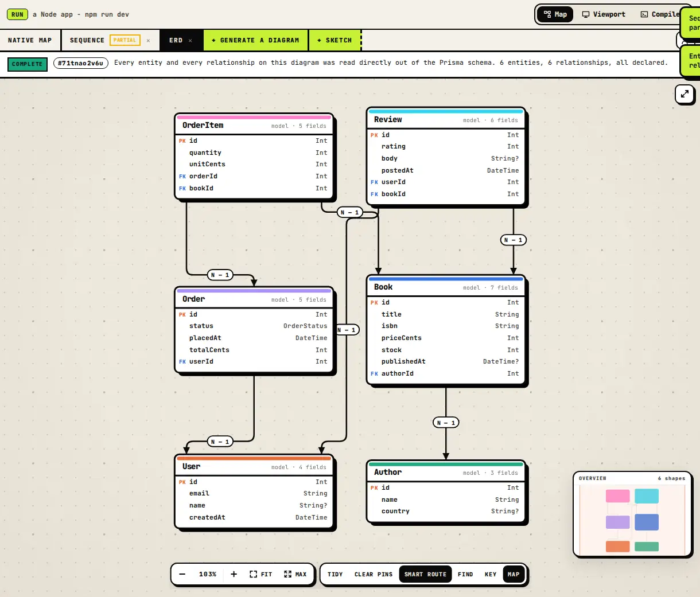Screen dimensions: 700x597
Task: Click the postedAt field in Review
Action: coord(446,170)
